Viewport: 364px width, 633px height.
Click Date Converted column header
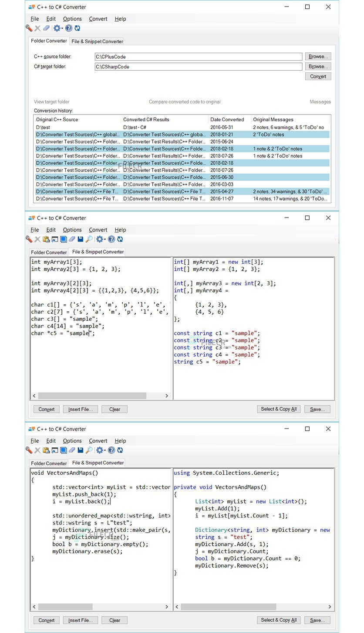(230, 119)
